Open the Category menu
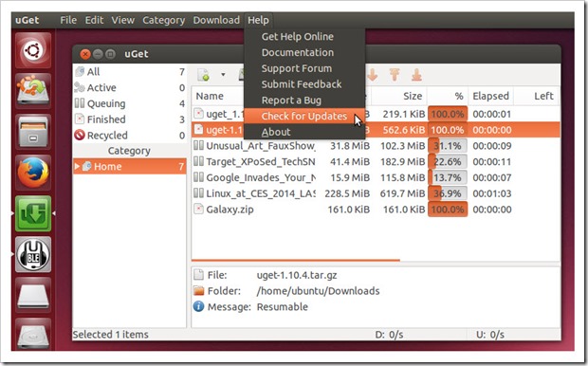Screen dimensions: 588x366 tap(163, 20)
